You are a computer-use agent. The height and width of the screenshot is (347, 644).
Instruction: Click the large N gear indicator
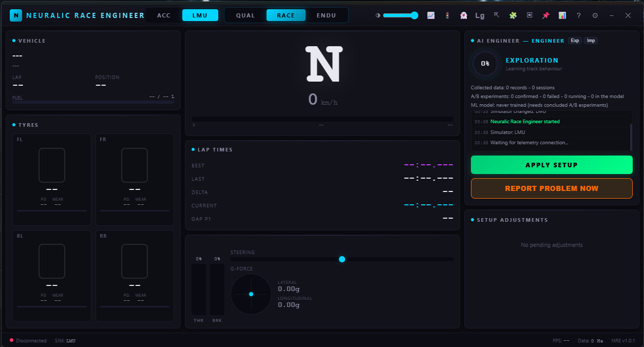(323, 64)
